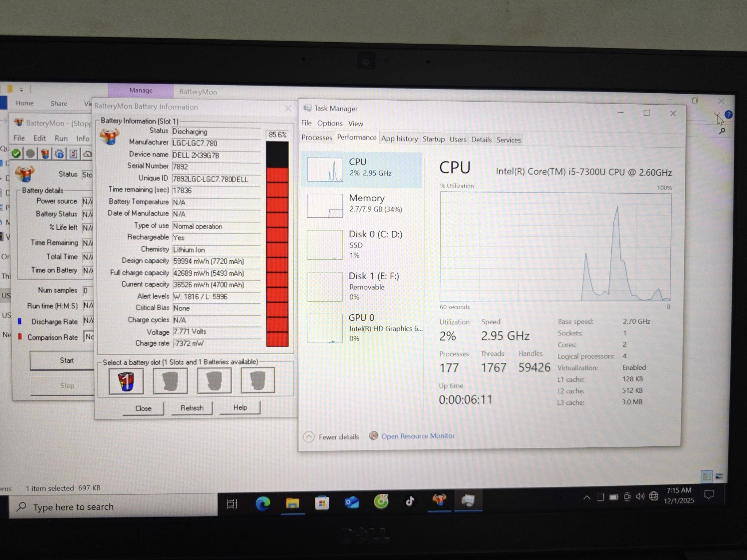This screenshot has height=560, width=747.
Task: Open Microsoft Store from taskbar
Action: 322,503
